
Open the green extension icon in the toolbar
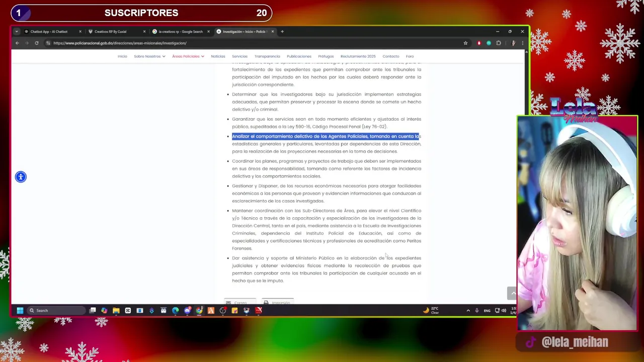(x=489, y=43)
